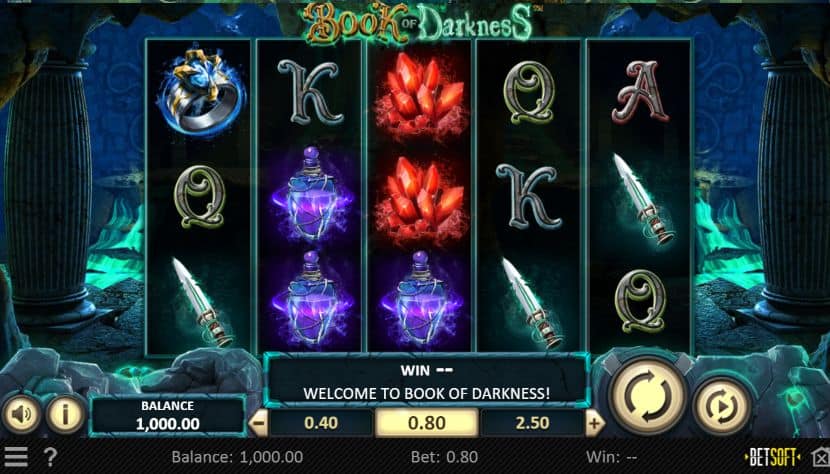Click the purple potion on middle reel
The height and width of the screenshot is (474, 830).
pos(420,299)
